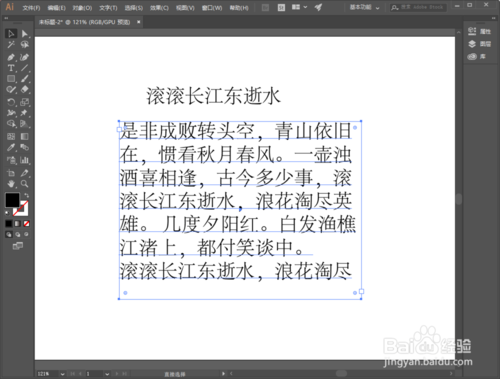Open the Adobe Stock (St) icon
The width and height of the screenshot is (500, 379).
pos(281,8)
